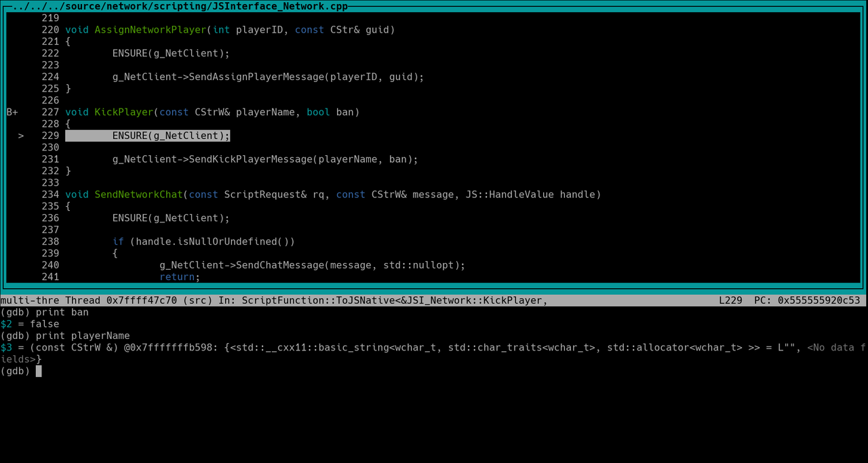Click the > current-line indicator at line 229

coord(21,136)
